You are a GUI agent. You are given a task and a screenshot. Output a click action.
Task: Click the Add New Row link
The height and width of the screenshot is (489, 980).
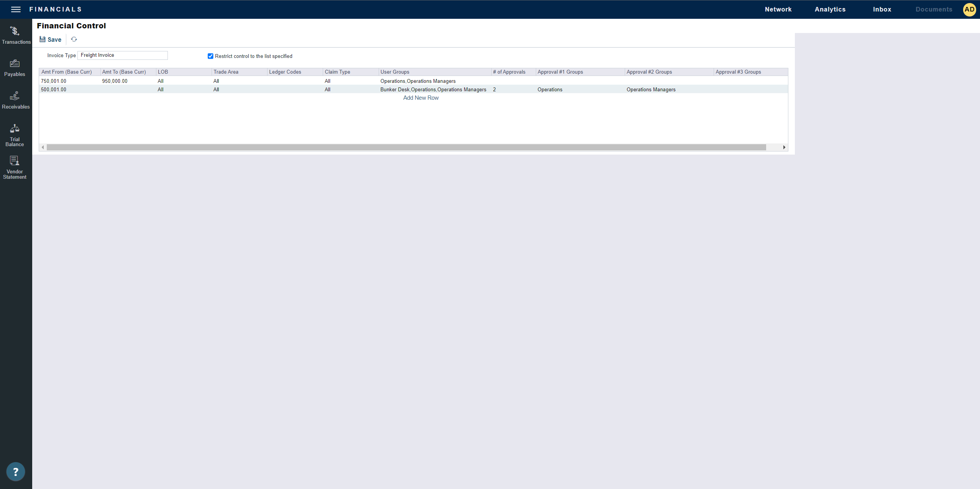[420, 98]
